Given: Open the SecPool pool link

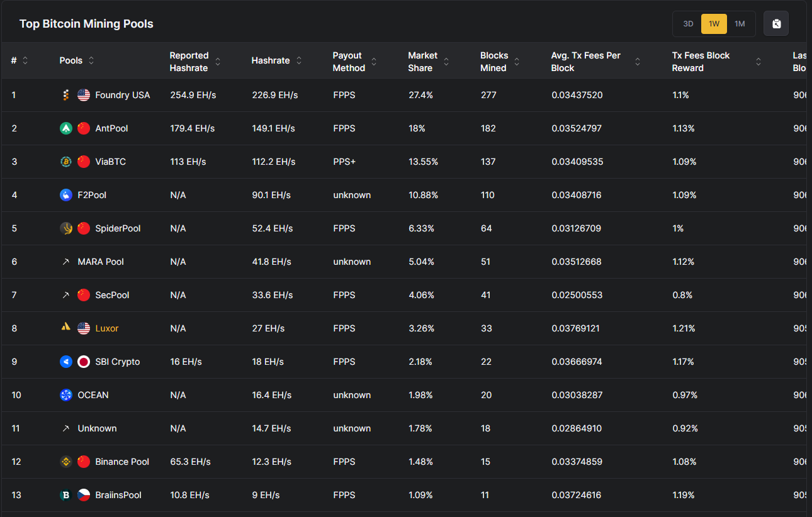Looking at the screenshot, I should click(x=112, y=295).
